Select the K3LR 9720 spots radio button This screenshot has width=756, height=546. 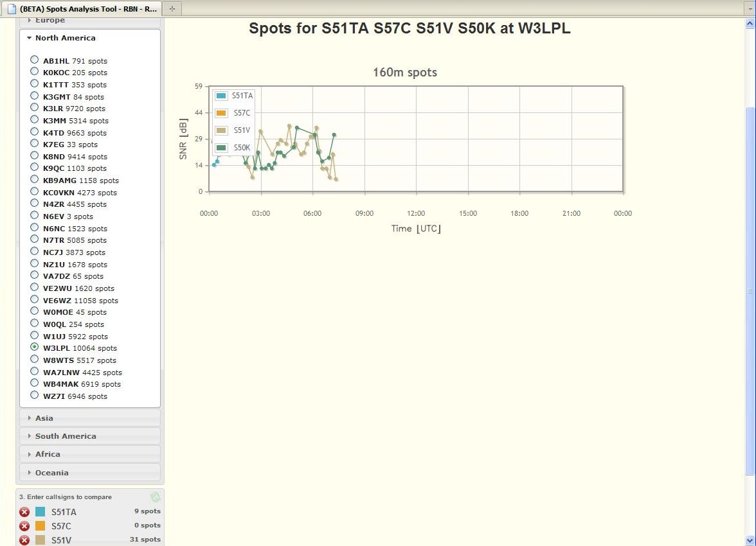click(35, 108)
